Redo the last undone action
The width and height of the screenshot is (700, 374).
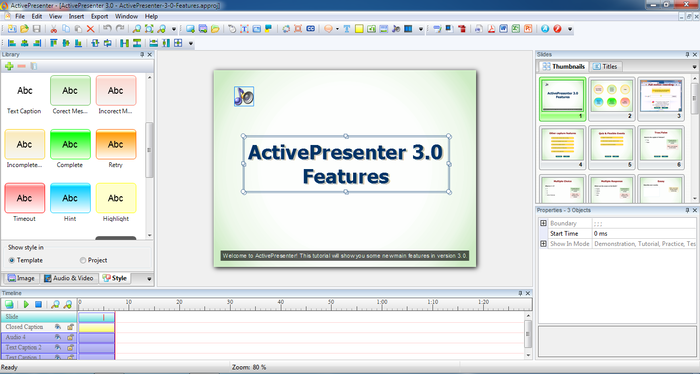click(120, 29)
